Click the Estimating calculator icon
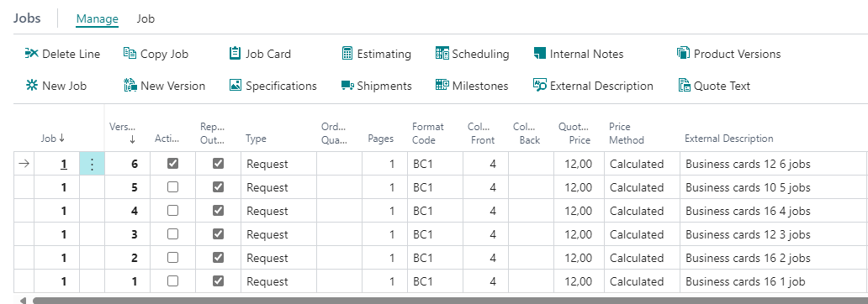 coord(347,54)
